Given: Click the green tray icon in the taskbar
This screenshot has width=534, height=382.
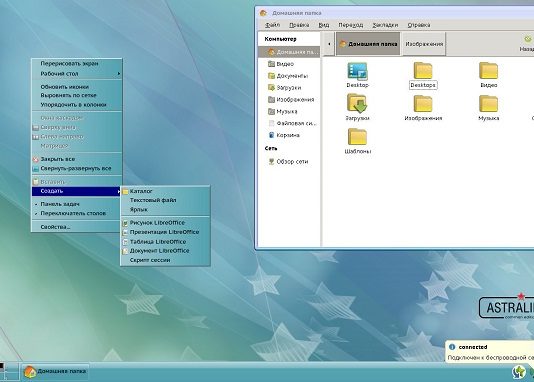Looking at the screenshot, I should point(518,372).
